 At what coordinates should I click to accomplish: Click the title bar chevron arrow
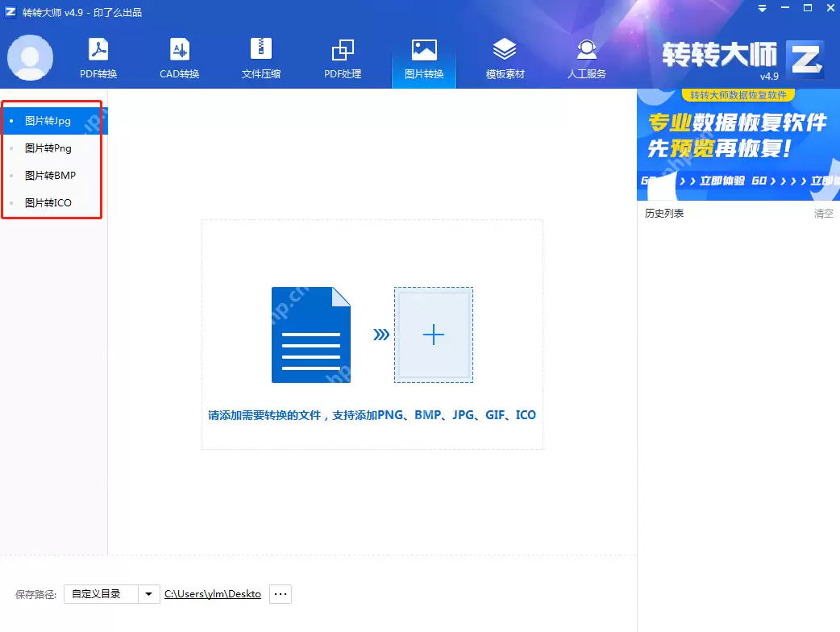click(x=762, y=8)
